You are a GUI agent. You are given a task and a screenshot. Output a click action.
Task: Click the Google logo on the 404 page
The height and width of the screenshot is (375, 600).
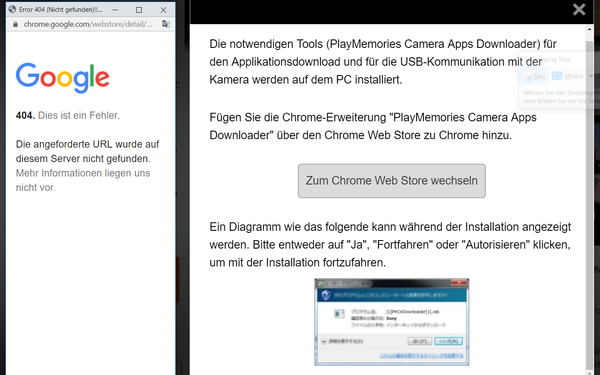pos(63,78)
